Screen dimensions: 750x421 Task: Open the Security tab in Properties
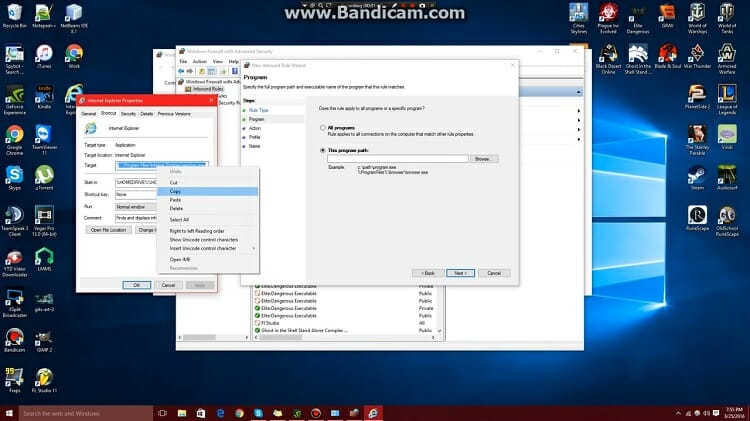[128, 114]
